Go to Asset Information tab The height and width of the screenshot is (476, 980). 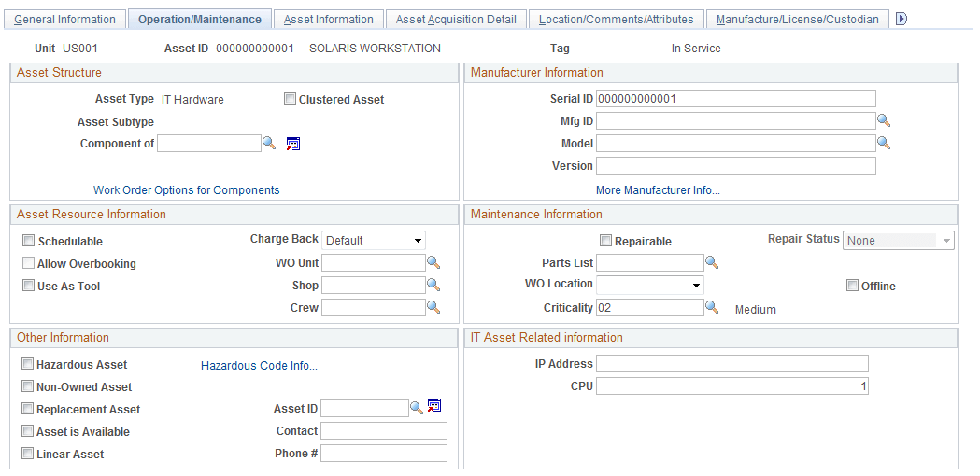[x=329, y=20]
